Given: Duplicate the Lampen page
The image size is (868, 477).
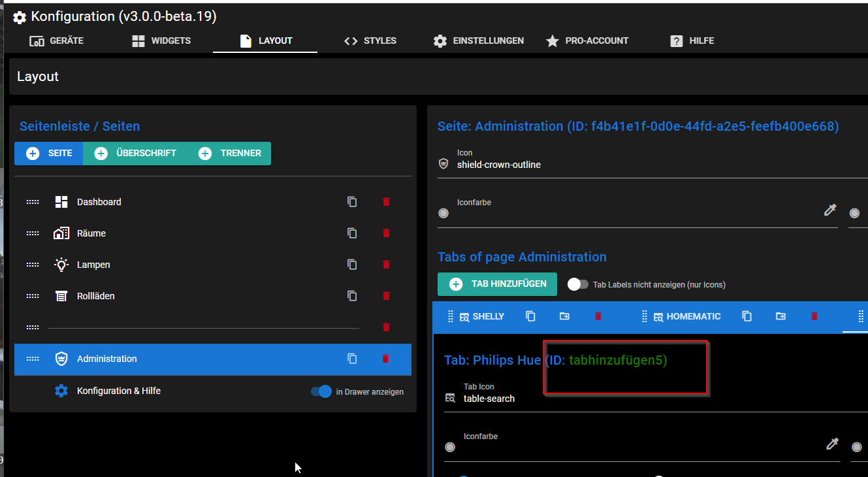Looking at the screenshot, I should coord(352,265).
